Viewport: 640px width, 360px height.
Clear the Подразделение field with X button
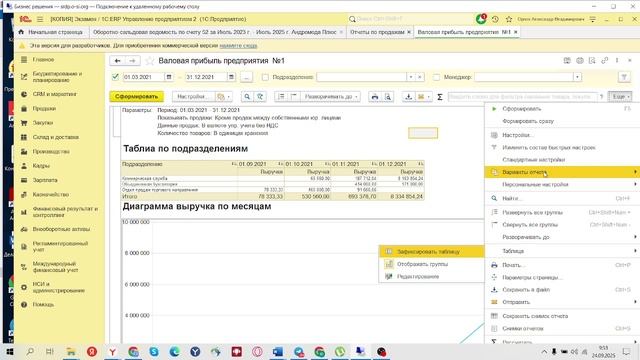pos(420,77)
